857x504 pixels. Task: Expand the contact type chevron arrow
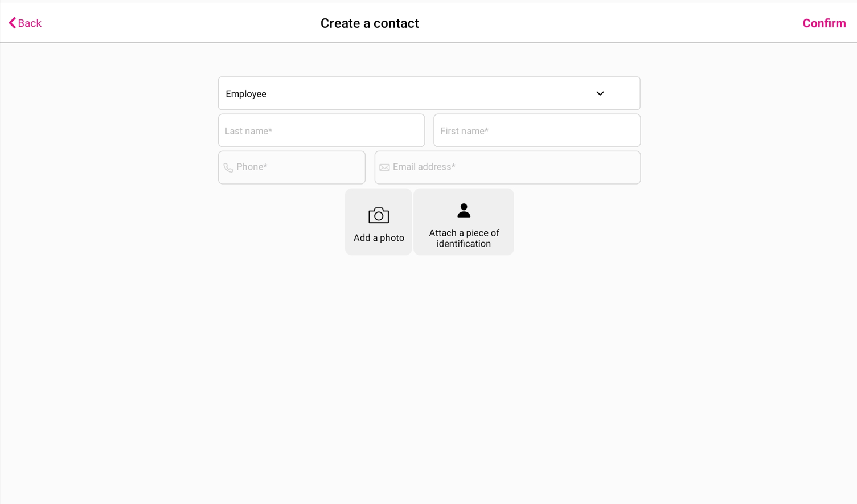click(600, 93)
